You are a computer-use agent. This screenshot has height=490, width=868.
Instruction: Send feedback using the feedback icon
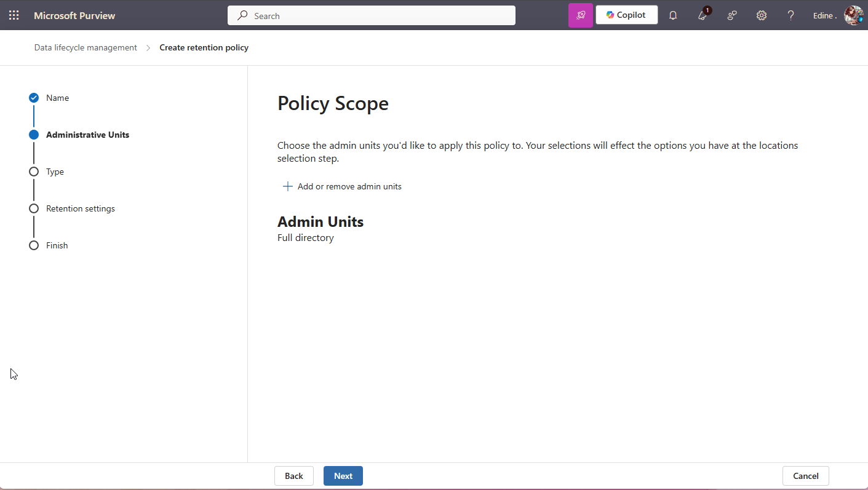pyautogui.click(x=731, y=15)
